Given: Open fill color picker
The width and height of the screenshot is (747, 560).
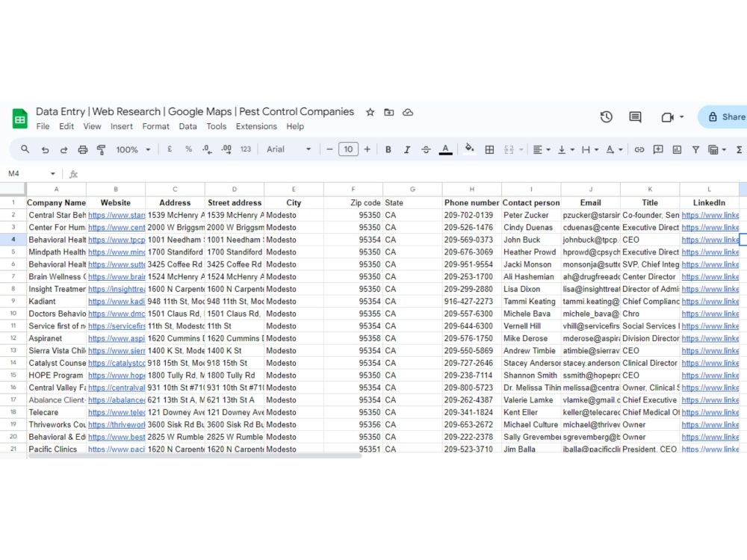Looking at the screenshot, I should pyautogui.click(x=470, y=149).
